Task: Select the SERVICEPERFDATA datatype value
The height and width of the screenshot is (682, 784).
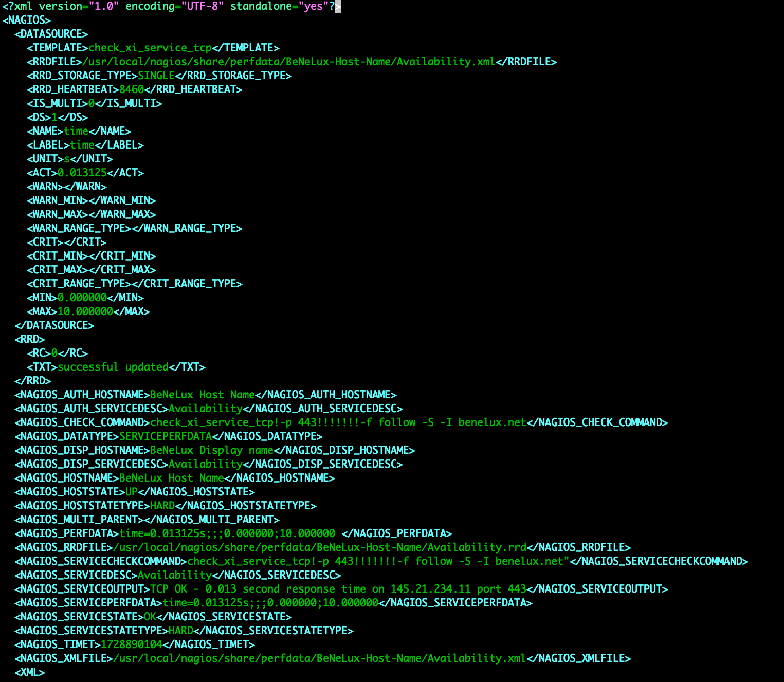Action: pyautogui.click(x=166, y=436)
